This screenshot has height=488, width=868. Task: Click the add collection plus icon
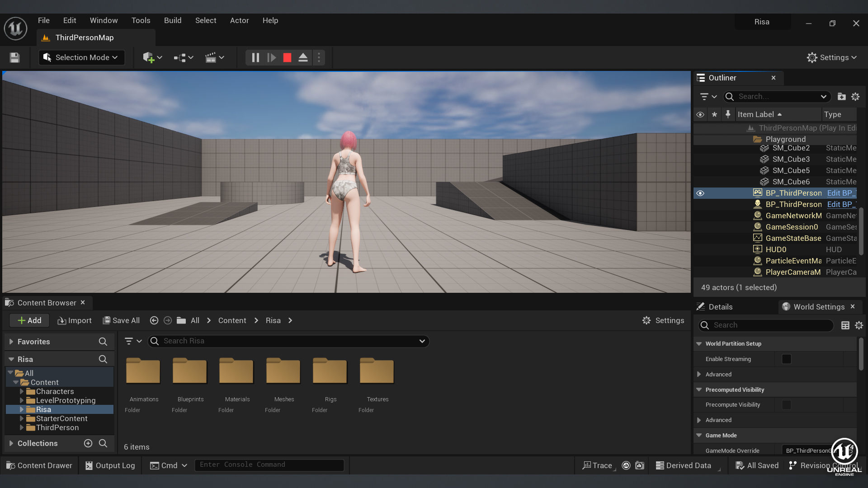click(x=88, y=443)
